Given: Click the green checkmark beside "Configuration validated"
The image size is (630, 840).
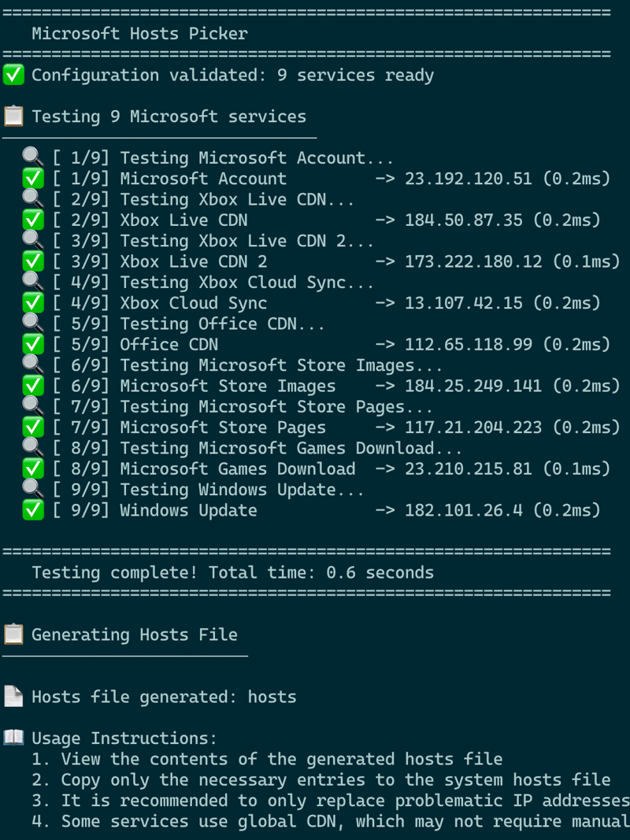Looking at the screenshot, I should pyautogui.click(x=13, y=75).
